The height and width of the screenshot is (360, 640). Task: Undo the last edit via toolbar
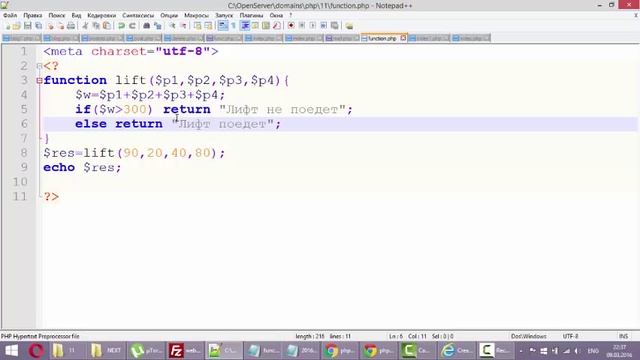pos(121,26)
